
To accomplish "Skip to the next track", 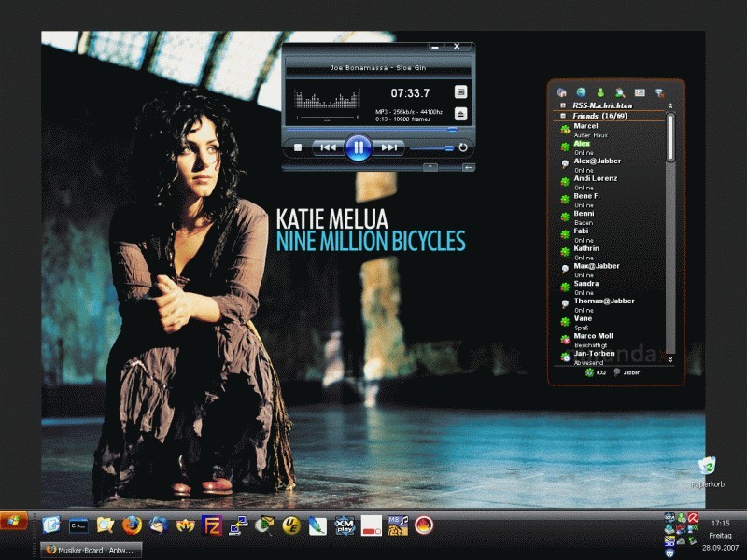I will pos(388,147).
